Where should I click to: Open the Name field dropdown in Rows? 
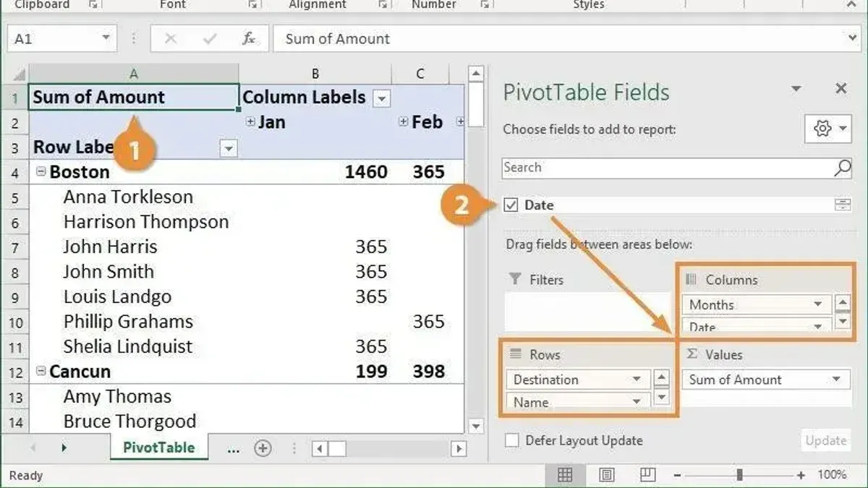(637, 401)
